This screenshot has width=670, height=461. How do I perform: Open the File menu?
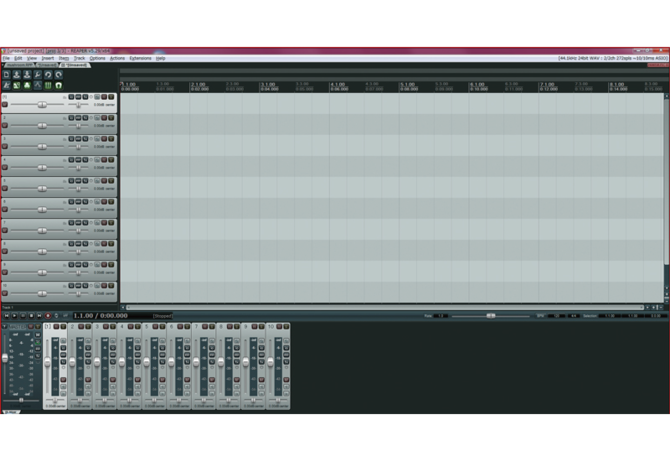pyautogui.click(x=6, y=58)
